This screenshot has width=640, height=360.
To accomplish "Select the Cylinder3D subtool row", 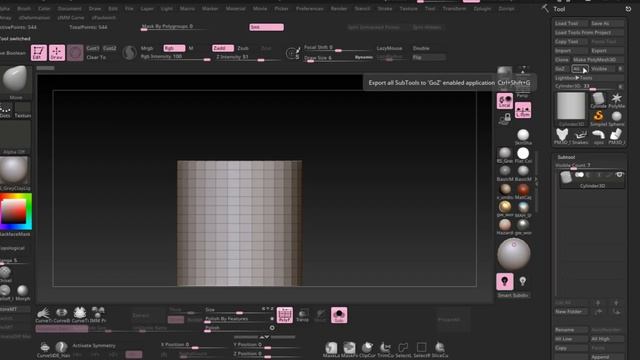I will [592, 179].
